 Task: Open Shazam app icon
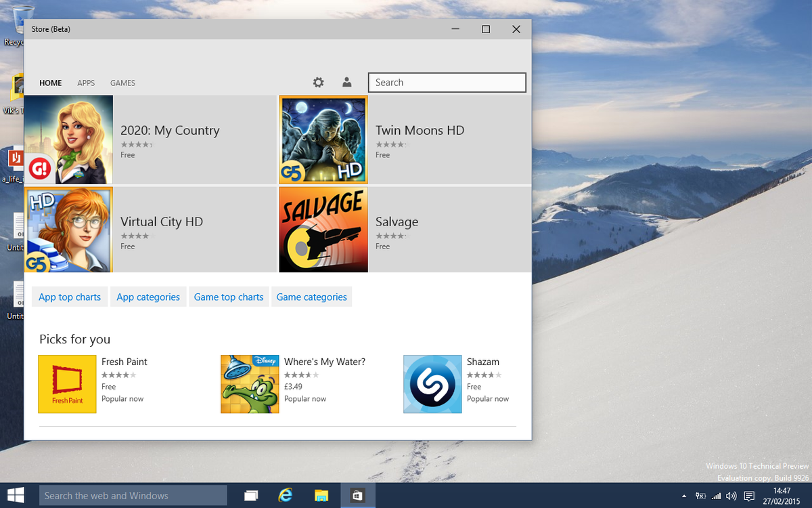pos(432,384)
